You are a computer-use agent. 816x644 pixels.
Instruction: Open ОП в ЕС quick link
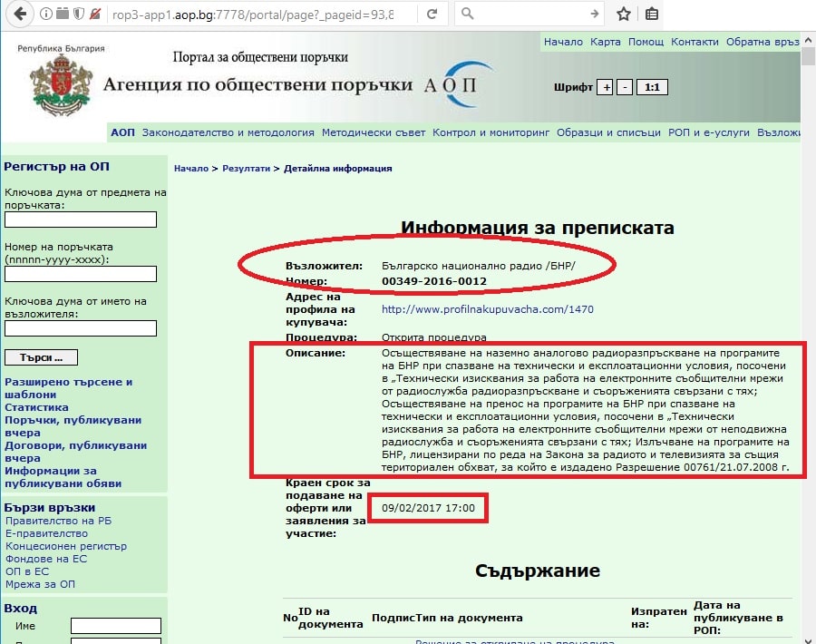[x=27, y=571]
